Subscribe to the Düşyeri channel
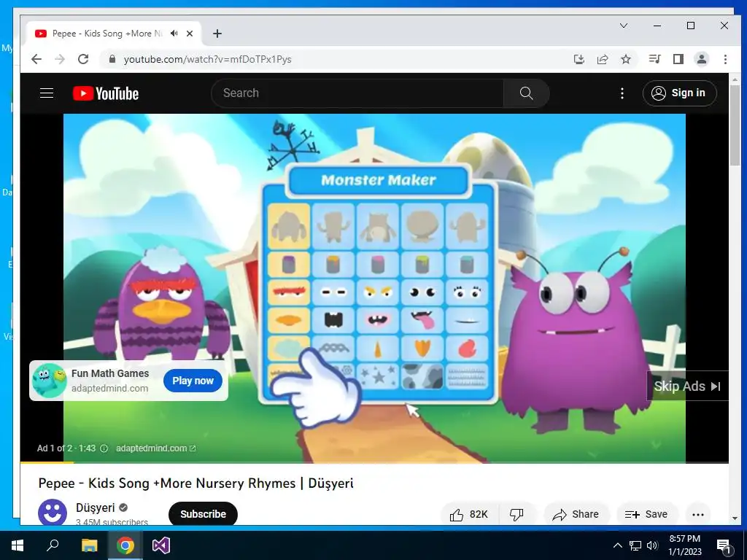The width and height of the screenshot is (747, 560). [203, 514]
